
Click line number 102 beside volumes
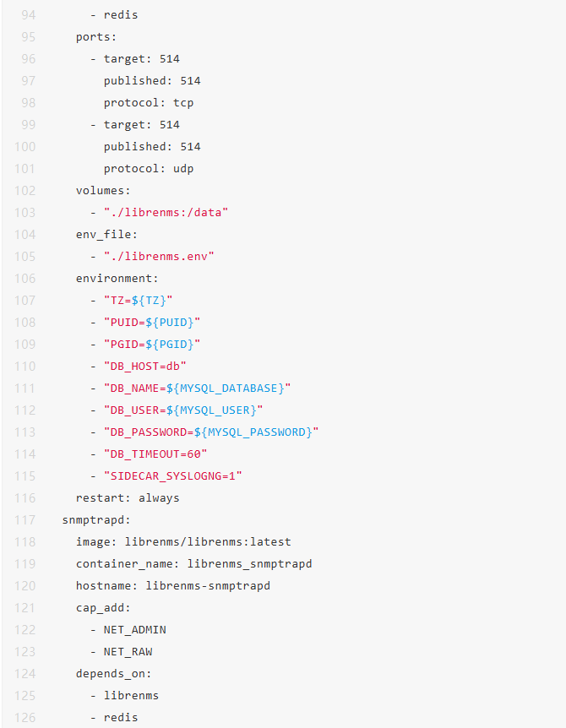point(24,191)
